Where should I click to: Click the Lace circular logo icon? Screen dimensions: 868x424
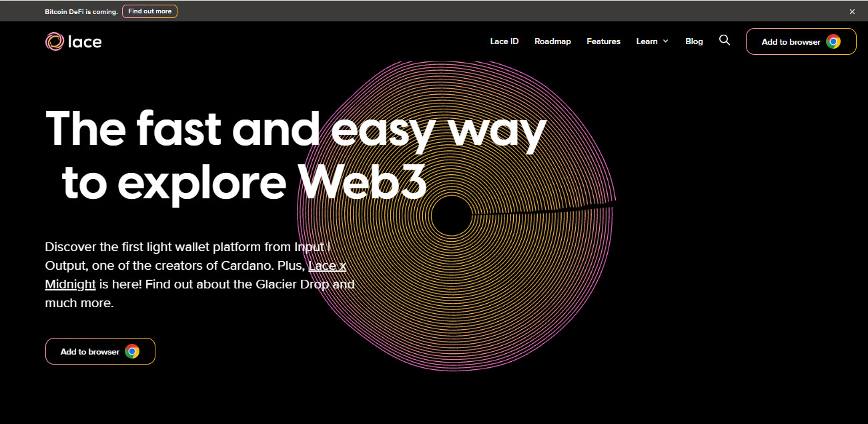coord(54,41)
